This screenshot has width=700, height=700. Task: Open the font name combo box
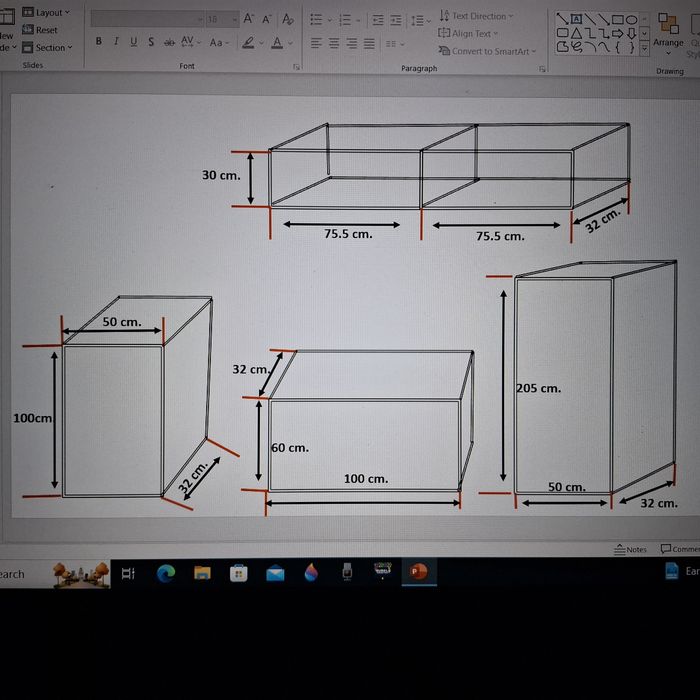[x=147, y=19]
